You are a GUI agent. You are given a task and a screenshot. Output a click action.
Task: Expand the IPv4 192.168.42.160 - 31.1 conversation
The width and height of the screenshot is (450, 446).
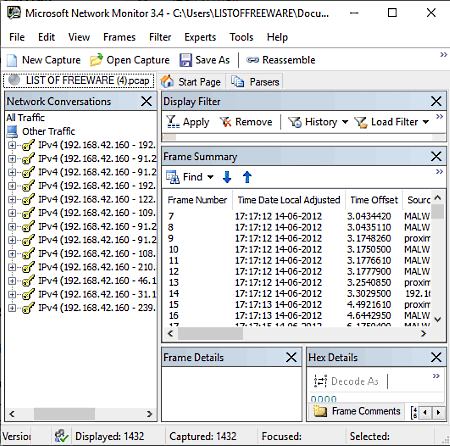click(12, 295)
